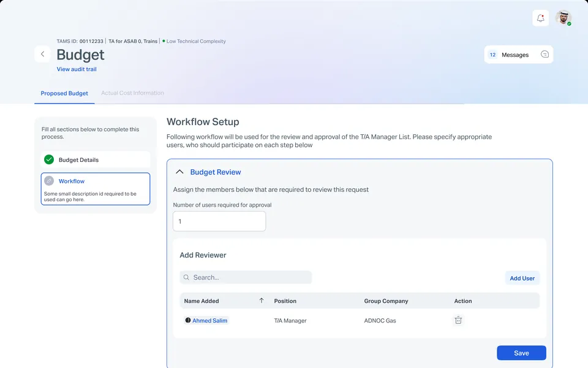Image resolution: width=588 pixels, height=368 pixels.
Task: Click the T/A Manager cell
Action: point(290,321)
